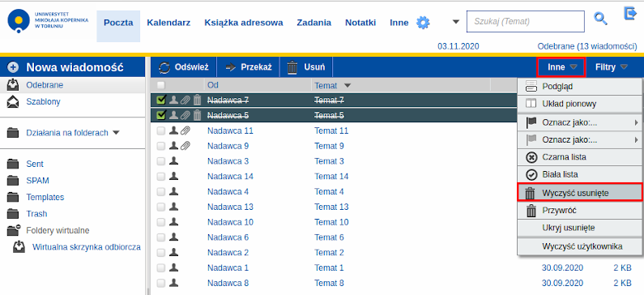Open message from Nadawca 13

click(230, 207)
